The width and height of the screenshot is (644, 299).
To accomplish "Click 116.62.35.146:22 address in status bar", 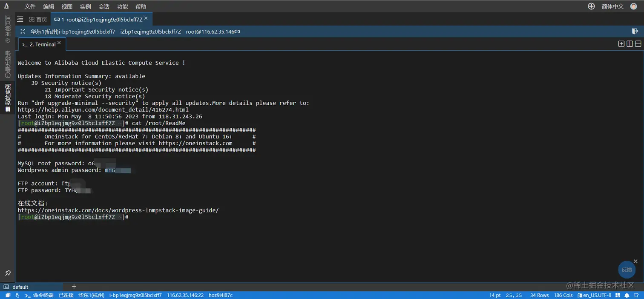I will coord(185,295).
